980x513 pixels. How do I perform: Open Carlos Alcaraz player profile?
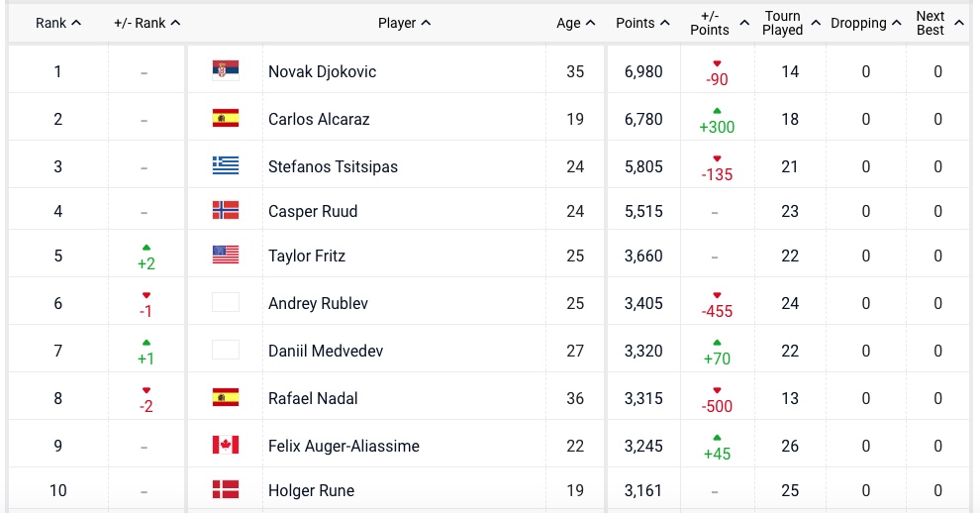[x=319, y=119]
